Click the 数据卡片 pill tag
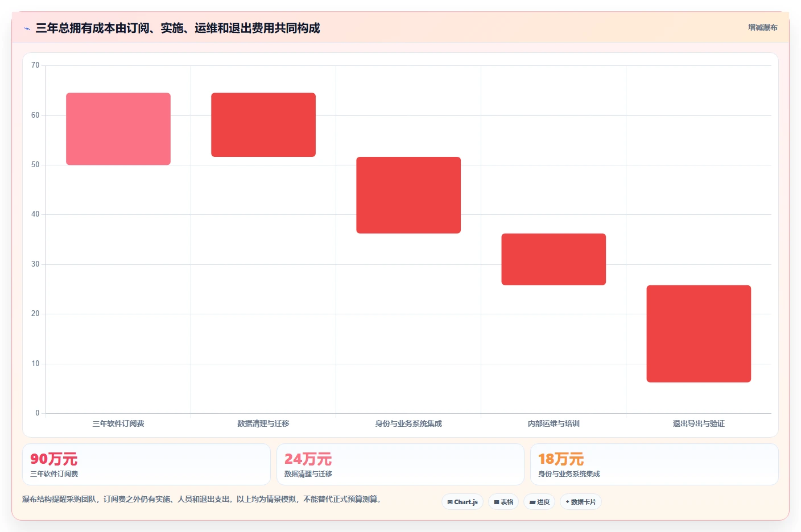This screenshot has width=801, height=532. (x=581, y=502)
